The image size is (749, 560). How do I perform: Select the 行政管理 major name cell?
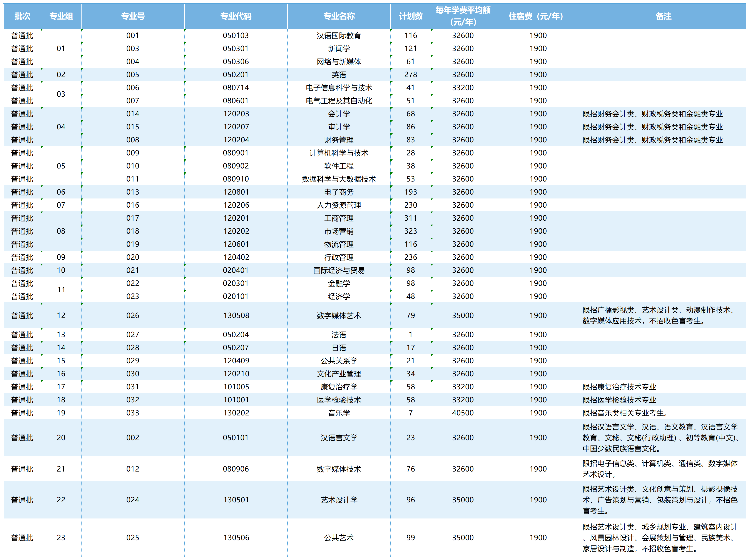(x=339, y=257)
